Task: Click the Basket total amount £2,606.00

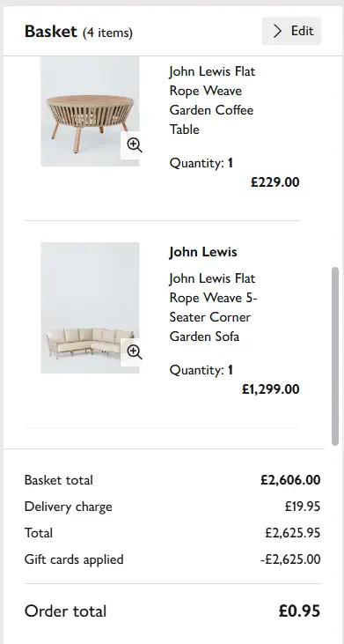Action: point(290,480)
